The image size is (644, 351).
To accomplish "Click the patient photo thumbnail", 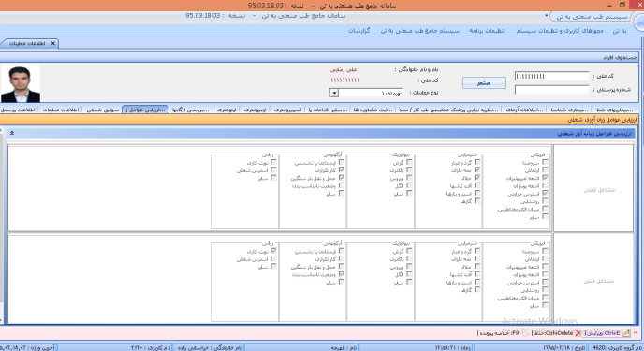I will [21, 83].
